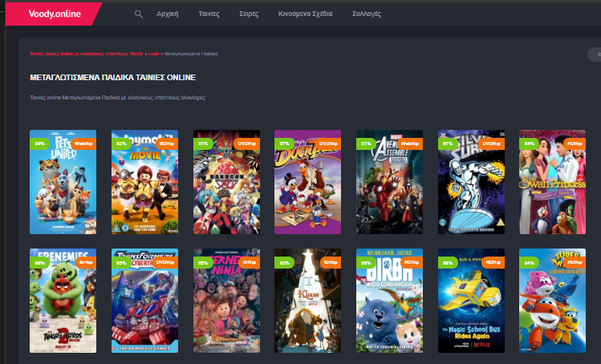
Task: Open the Swan Princess poster
Action: pos(552,182)
